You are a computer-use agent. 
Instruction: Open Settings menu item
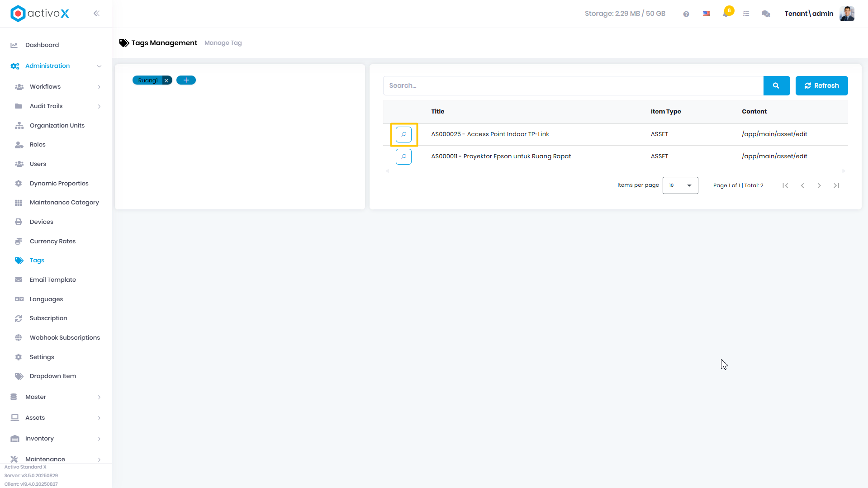(x=42, y=357)
